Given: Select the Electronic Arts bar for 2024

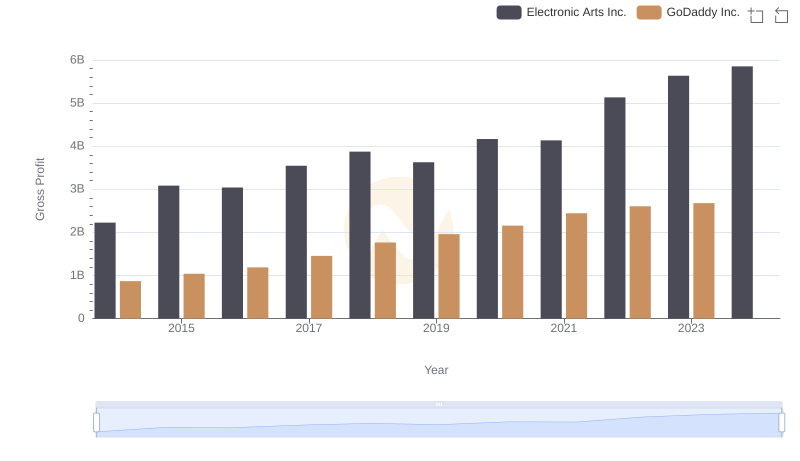Looking at the screenshot, I should tap(742, 193).
